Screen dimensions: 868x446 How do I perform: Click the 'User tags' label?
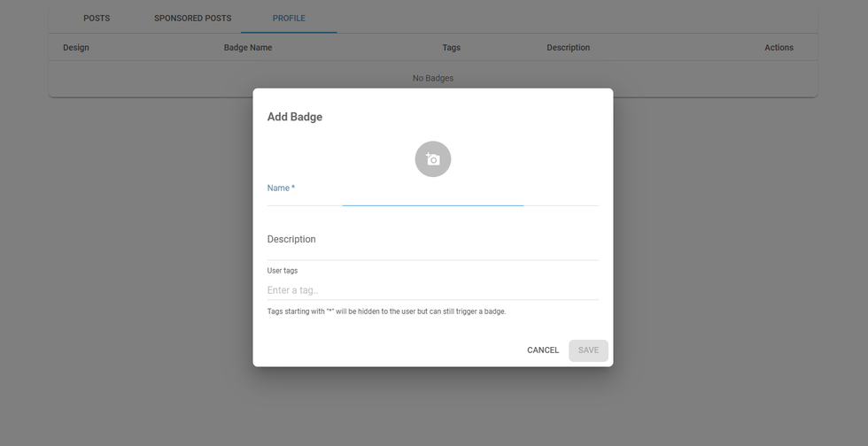283,271
